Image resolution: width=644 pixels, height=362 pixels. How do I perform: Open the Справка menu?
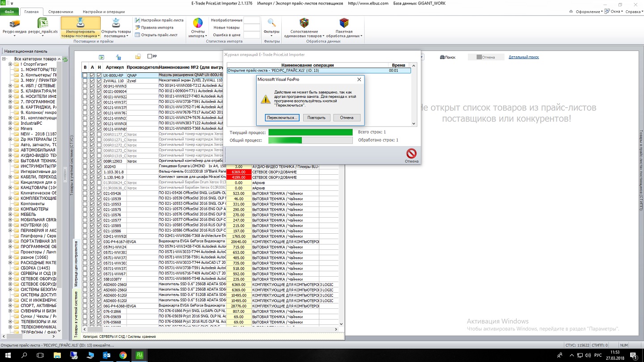tap(633, 12)
